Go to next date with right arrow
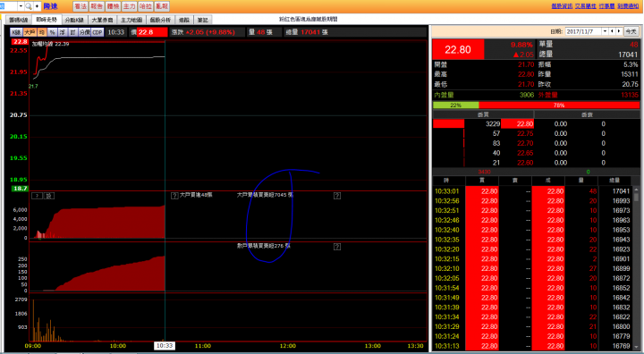This screenshot has height=354, width=644. point(619,31)
